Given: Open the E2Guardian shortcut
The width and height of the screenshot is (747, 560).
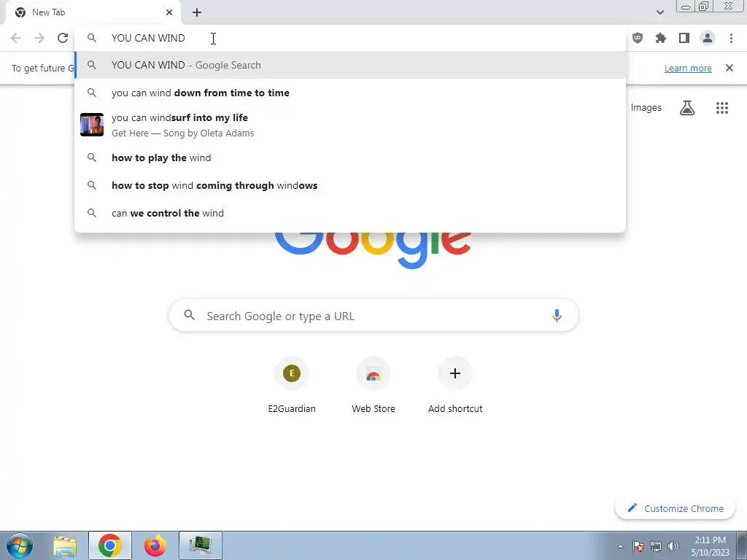Looking at the screenshot, I should (292, 385).
